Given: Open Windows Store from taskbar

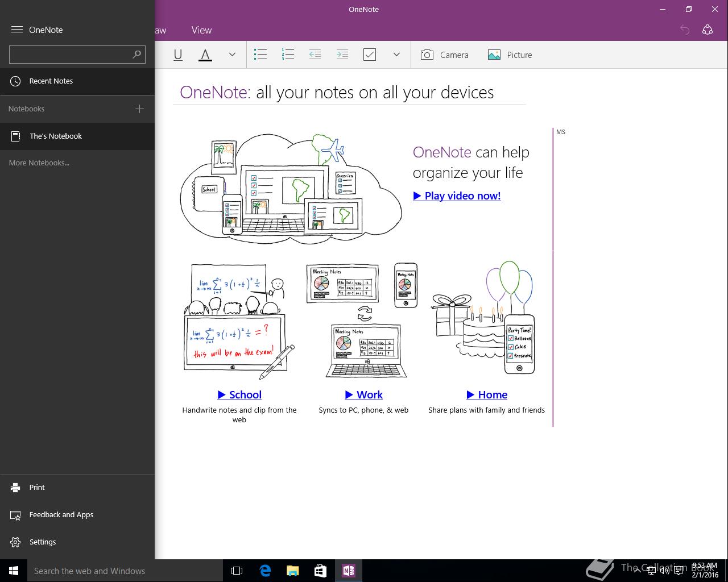Looking at the screenshot, I should click(320, 571).
